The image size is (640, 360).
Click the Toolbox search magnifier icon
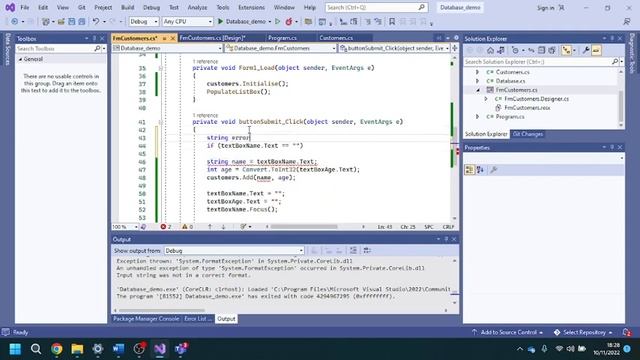coord(97,49)
